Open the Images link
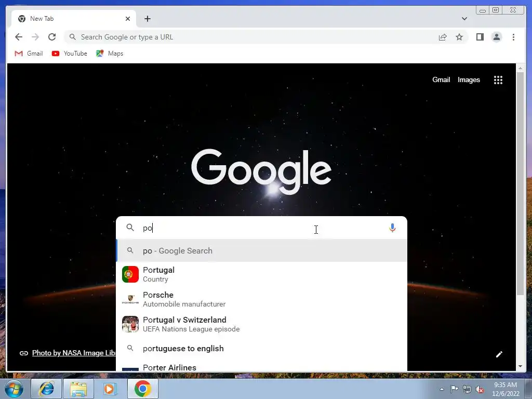 (469, 79)
